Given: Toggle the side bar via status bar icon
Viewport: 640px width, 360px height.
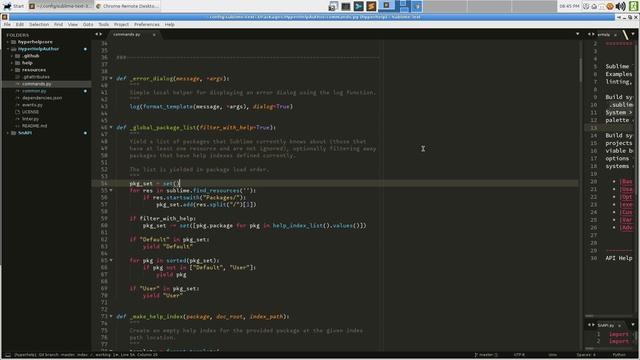Looking at the screenshot, I should coord(8,355).
